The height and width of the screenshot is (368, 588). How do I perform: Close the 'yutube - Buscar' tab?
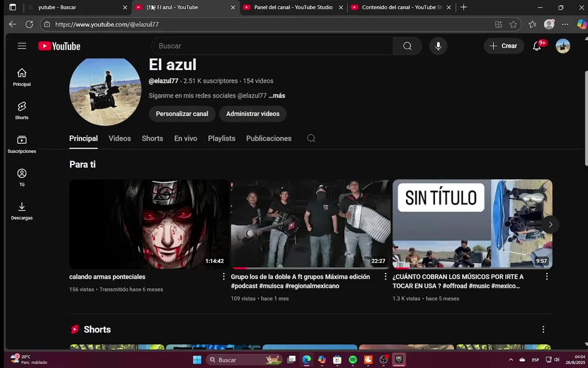pos(125,7)
